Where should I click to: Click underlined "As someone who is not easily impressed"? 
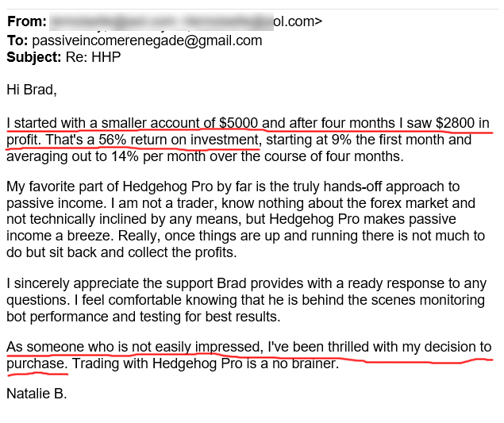tap(133, 348)
